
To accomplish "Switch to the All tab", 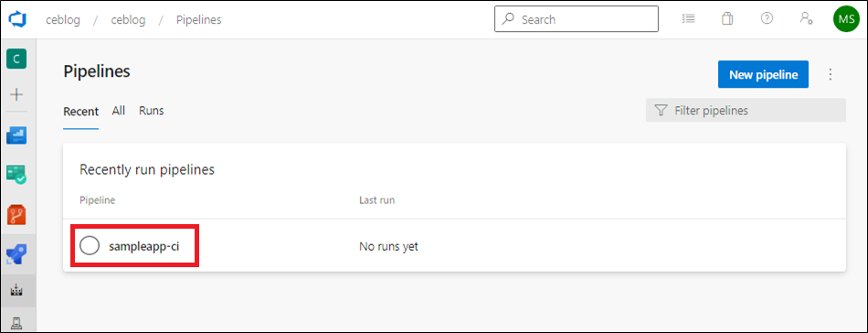I will tap(119, 111).
